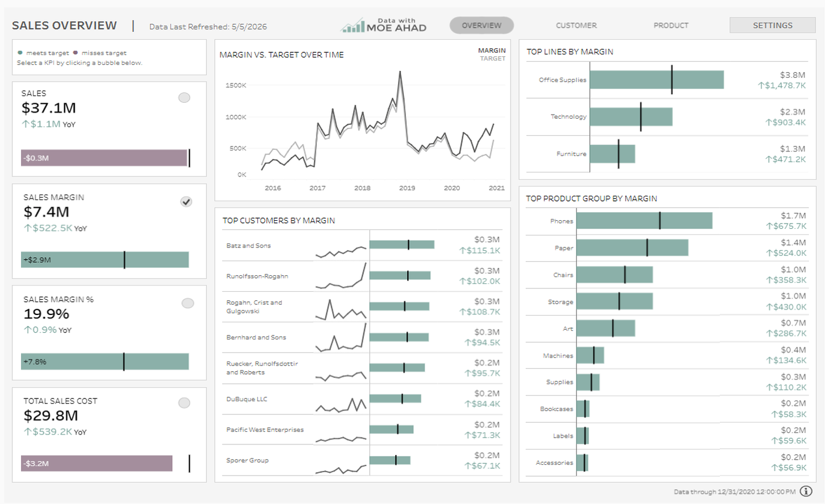The image size is (825, 504).
Task: Select the Total Sales Cost value "$29.8M"
Action: 51,415
